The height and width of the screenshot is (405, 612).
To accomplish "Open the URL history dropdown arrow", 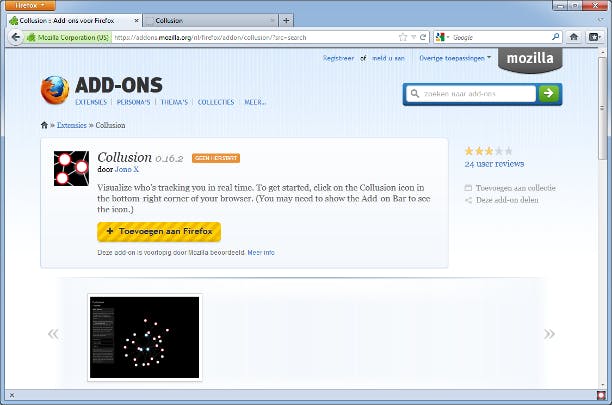I will [413, 37].
